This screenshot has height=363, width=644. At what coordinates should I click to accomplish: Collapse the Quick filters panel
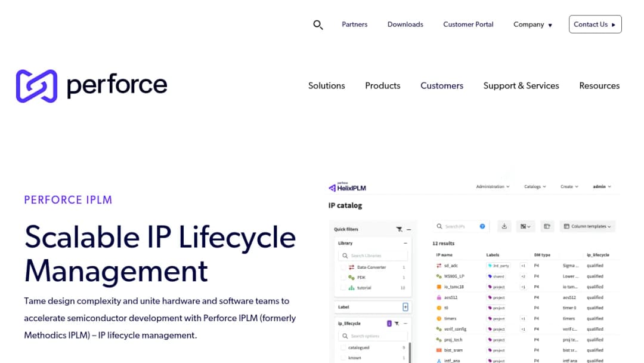[408, 229]
